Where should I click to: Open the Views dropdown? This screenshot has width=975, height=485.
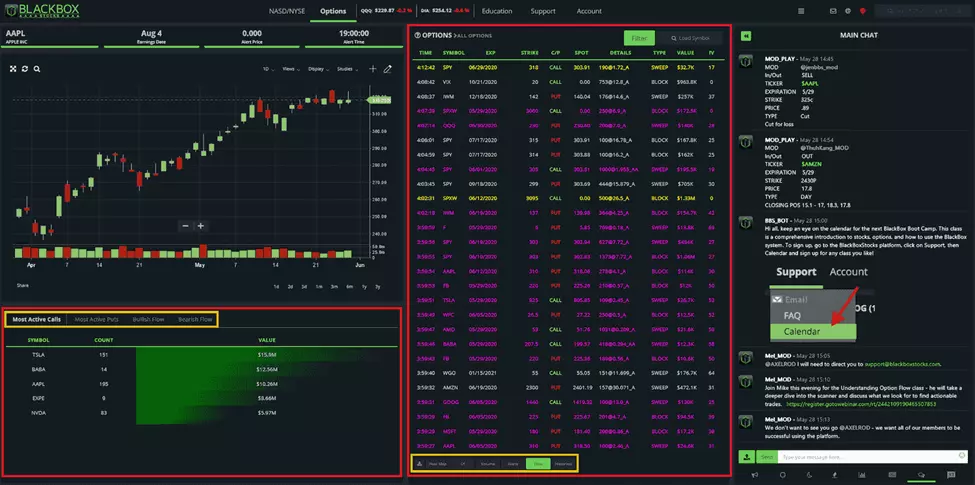click(x=291, y=69)
